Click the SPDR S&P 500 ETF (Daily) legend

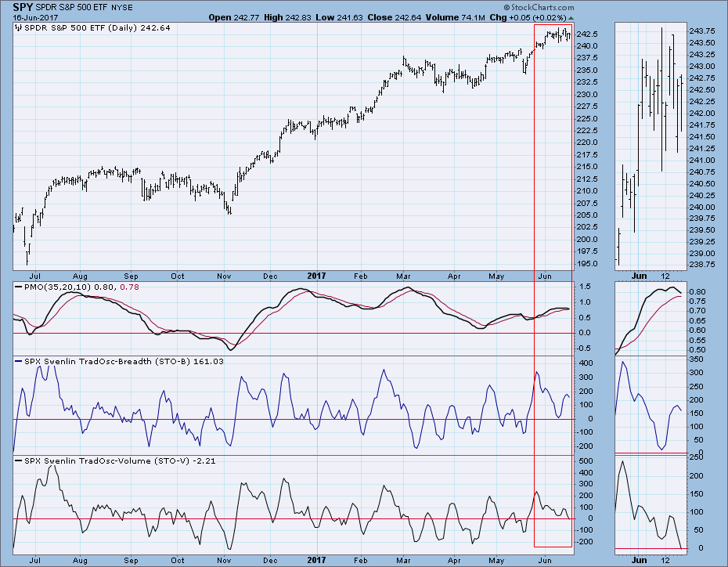97,28
